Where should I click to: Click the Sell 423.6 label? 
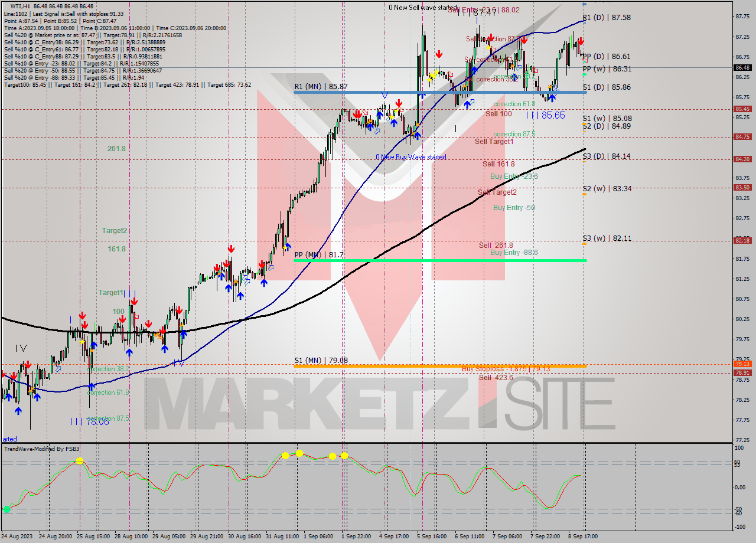pyautogui.click(x=496, y=378)
